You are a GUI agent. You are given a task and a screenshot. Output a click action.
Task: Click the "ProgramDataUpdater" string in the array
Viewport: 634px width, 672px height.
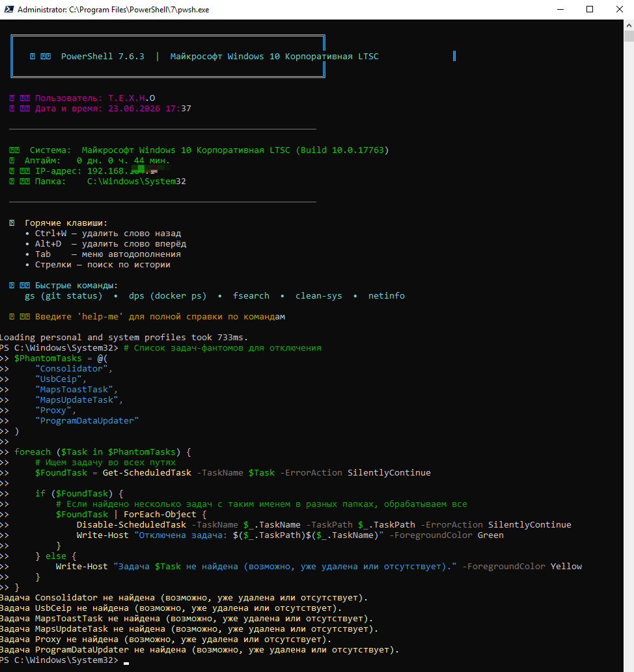[87, 421]
